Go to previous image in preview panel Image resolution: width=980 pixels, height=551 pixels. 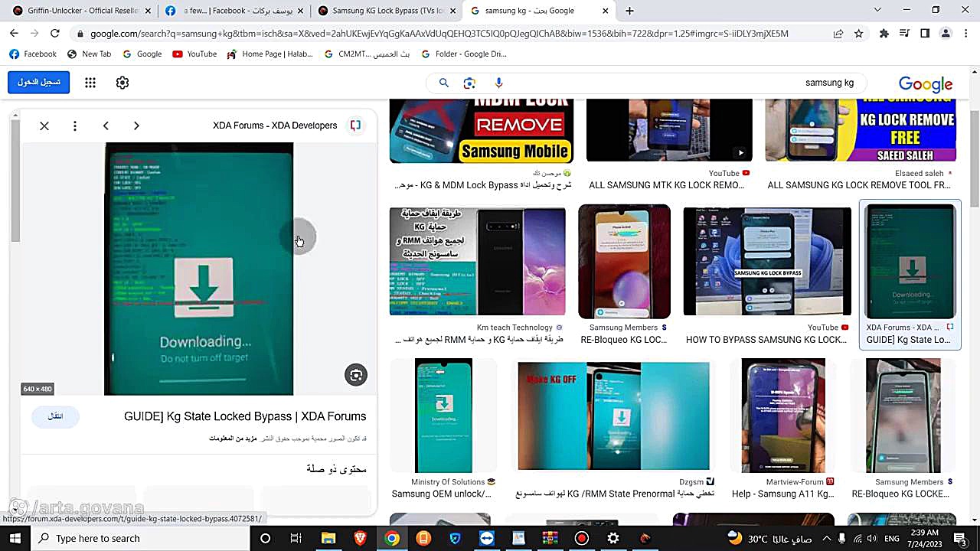click(x=106, y=126)
